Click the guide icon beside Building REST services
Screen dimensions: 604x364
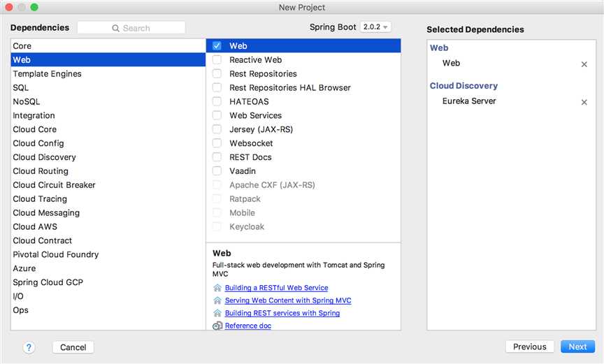[217, 313]
